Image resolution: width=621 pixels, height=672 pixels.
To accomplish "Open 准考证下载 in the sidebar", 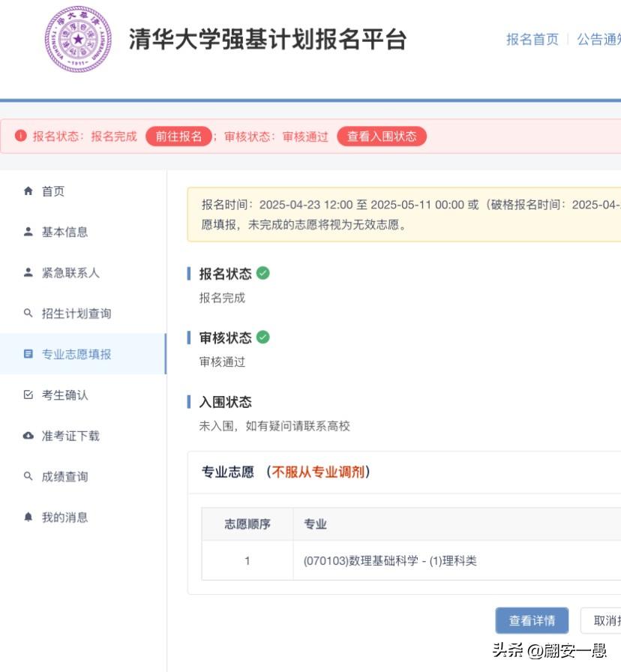I will click(83, 436).
